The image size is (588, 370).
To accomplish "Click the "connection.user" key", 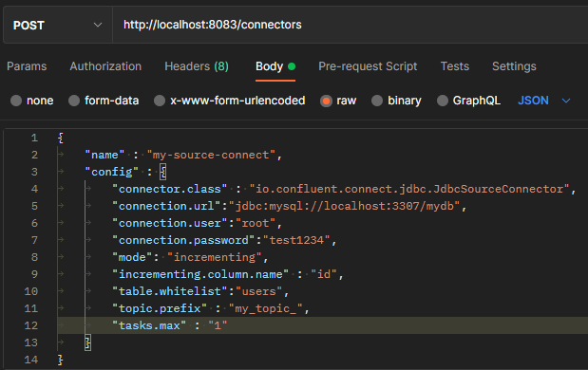I will click(170, 223).
